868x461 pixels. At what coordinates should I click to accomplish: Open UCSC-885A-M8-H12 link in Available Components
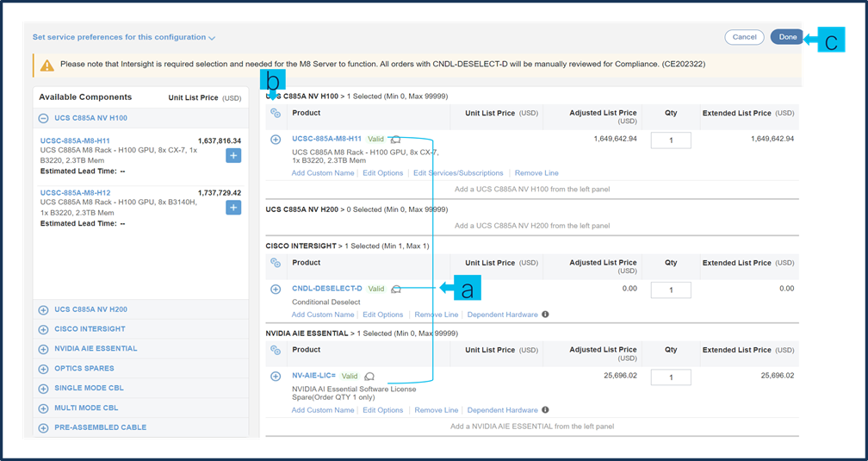(75, 193)
